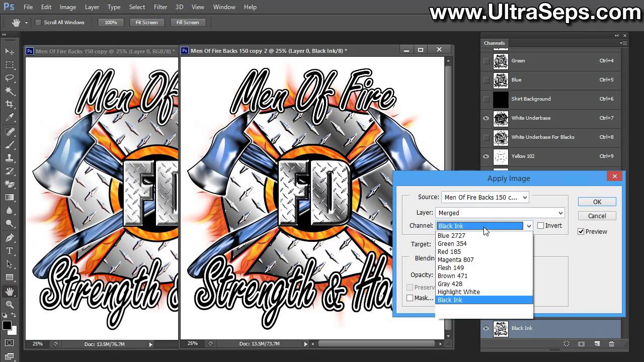Select the Clone Stamp tool

9,157
